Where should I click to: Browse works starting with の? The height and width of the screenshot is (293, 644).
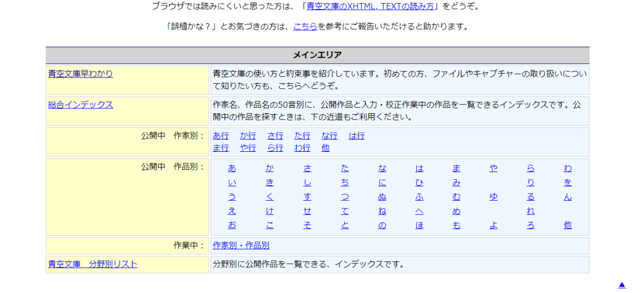tap(382, 225)
